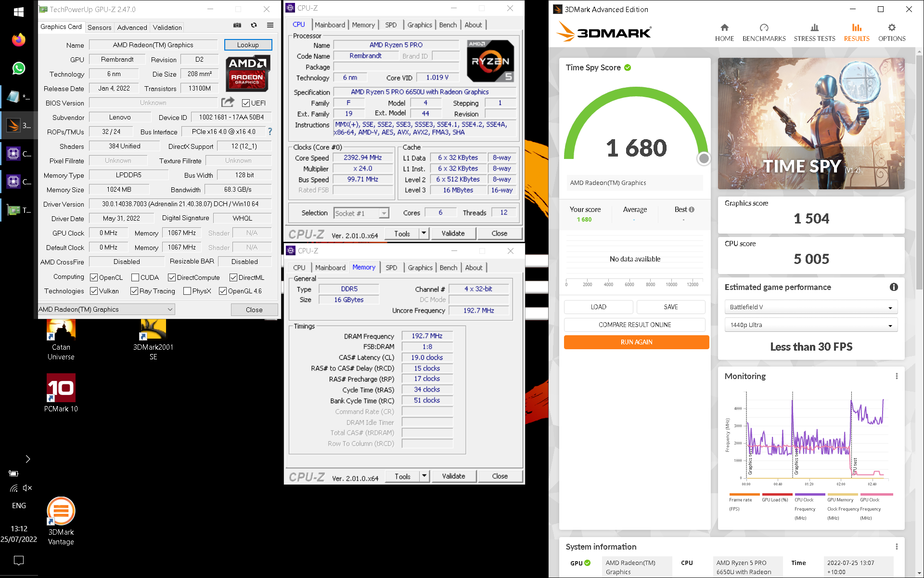The image size is (924, 578).
Task: Click the GPU-Z Lookup button
Action: pos(248,45)
